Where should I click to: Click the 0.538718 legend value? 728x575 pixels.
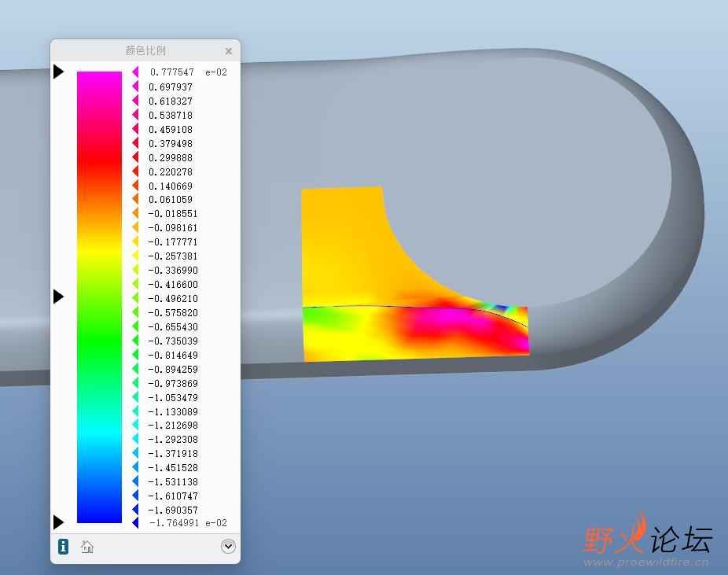click(x=171, y=115)
